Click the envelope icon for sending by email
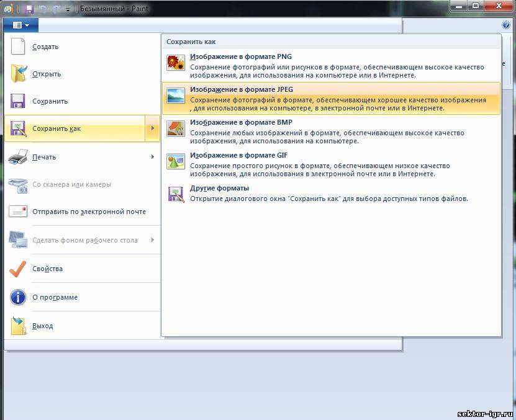516x420 pixels. 18,212
